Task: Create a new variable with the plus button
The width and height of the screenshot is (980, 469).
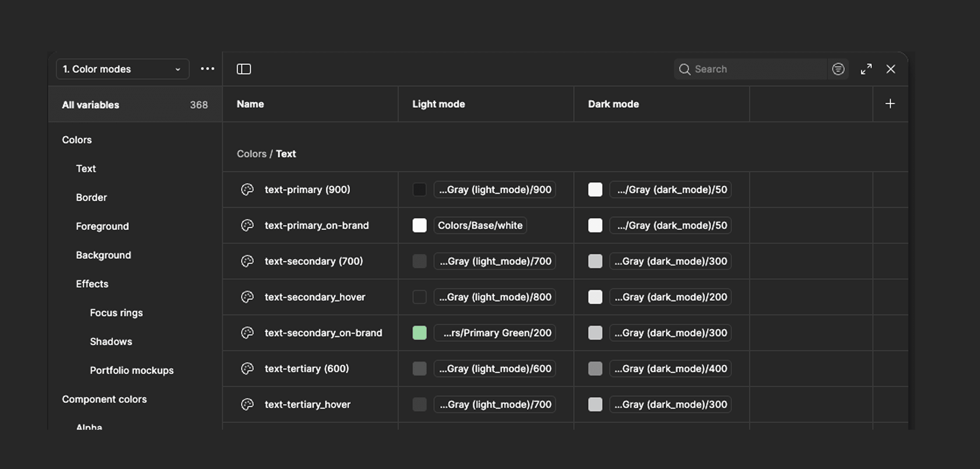Action: pyautogui.click(x=890, y=103)
